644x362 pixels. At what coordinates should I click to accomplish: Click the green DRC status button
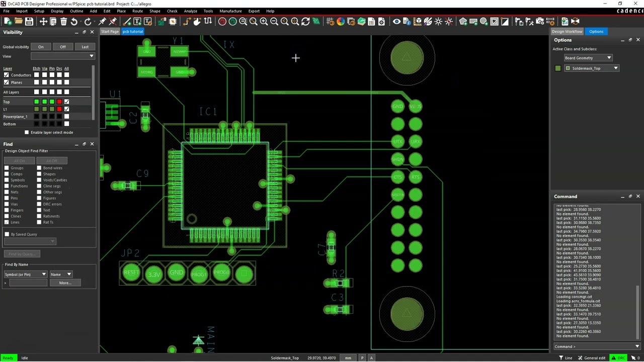coord(618,358)
